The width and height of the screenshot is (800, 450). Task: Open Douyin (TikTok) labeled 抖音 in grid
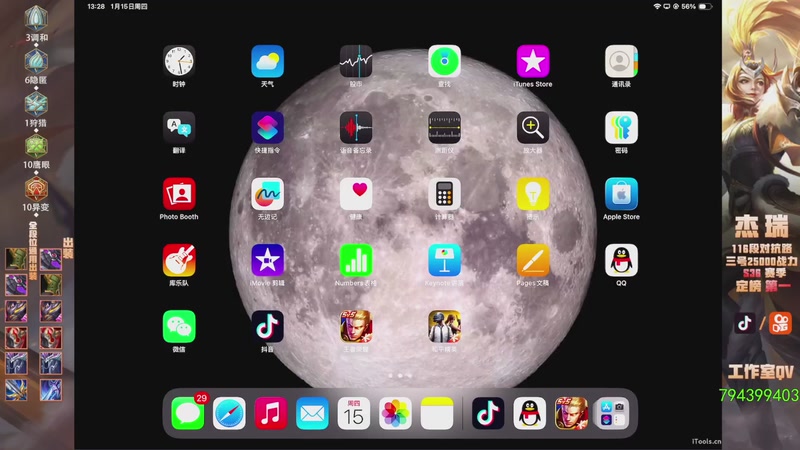point(267,327)
